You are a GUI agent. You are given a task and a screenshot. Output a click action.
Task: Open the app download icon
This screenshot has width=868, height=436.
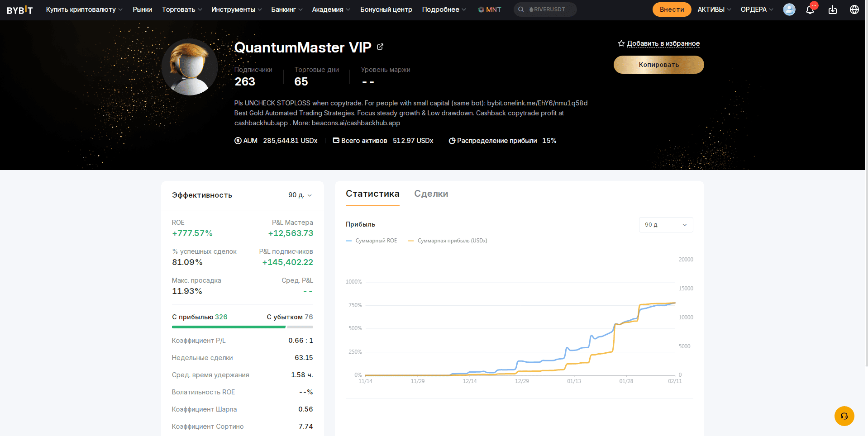click(833, 9)
